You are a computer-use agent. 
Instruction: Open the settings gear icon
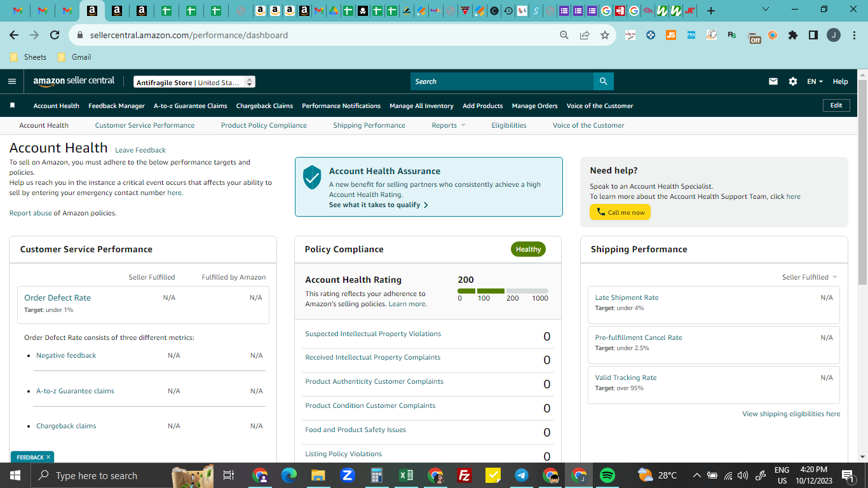coord(792,81)
